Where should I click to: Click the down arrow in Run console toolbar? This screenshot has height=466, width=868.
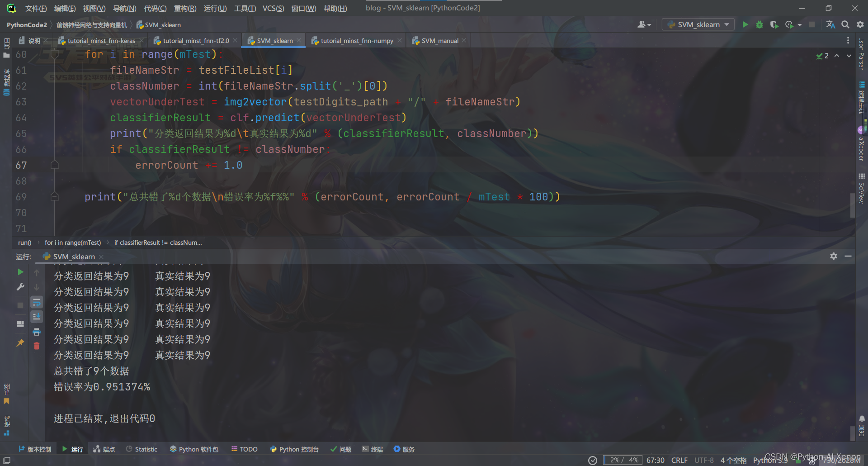[x=37, y=287]
